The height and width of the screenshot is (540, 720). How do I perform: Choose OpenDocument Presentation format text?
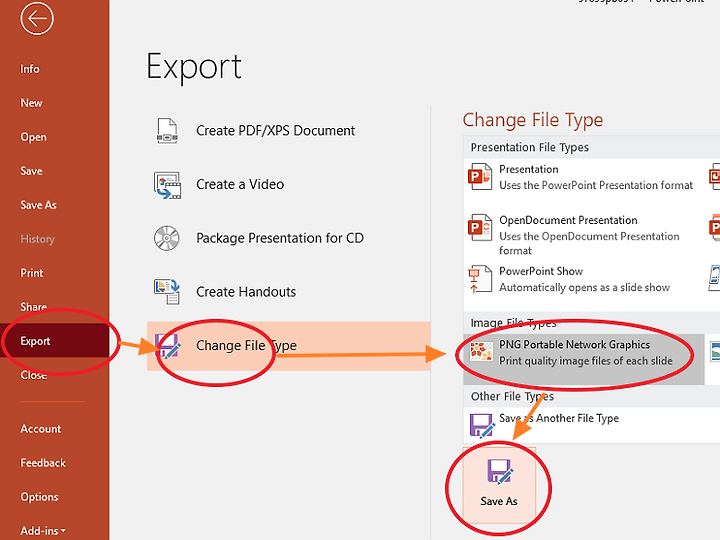[589, 235]
